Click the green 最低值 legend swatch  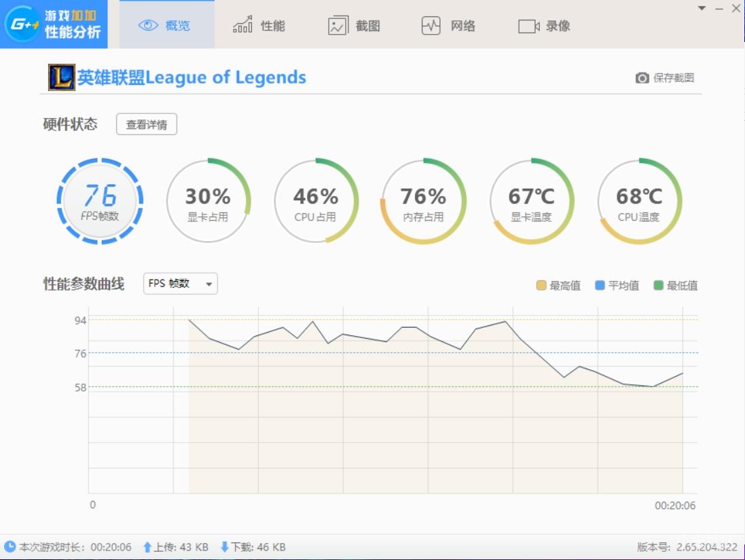(x=658, y=286)
